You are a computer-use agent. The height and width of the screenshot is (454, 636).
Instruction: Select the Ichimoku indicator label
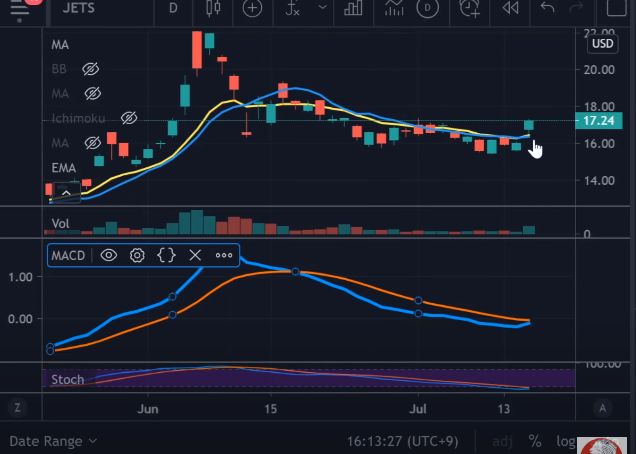pos(79,118)
